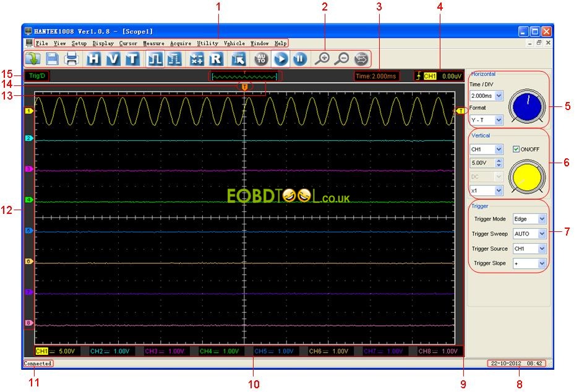Open the Utility menu
Viewport: 579px width, 392px height.
[x=207, y=43]
